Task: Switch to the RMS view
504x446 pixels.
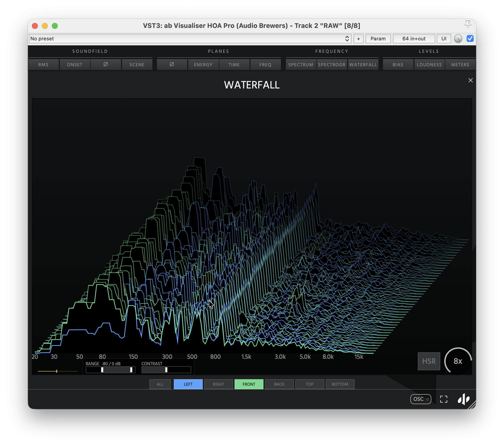Action: (x=43, y=65)
